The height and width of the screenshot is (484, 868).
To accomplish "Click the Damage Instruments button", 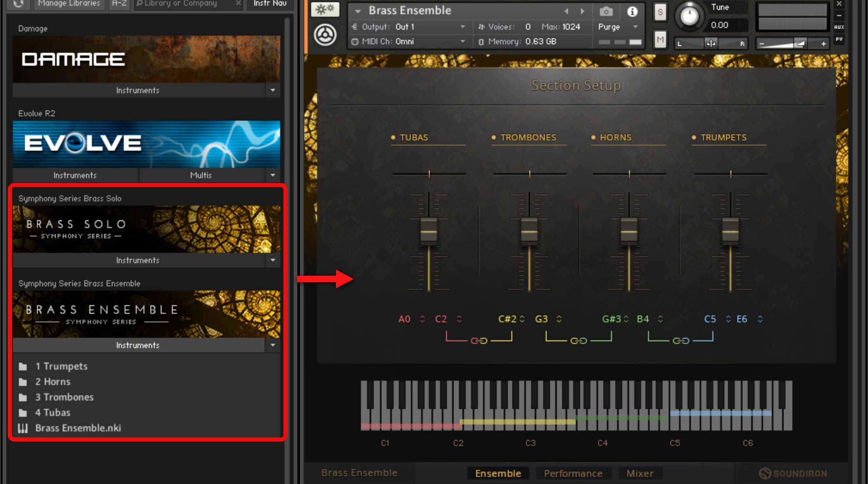I will click(x=138, y=90).
